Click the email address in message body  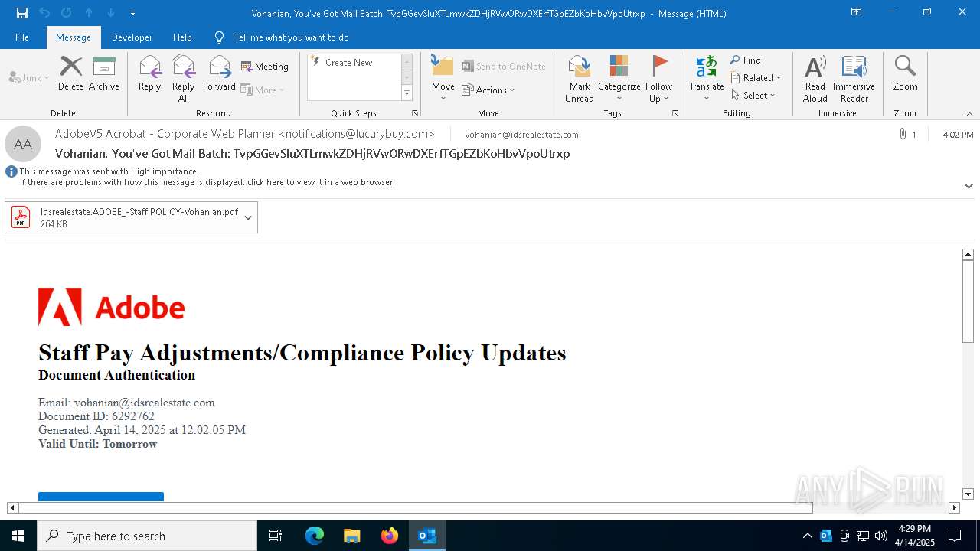point(144,403)
